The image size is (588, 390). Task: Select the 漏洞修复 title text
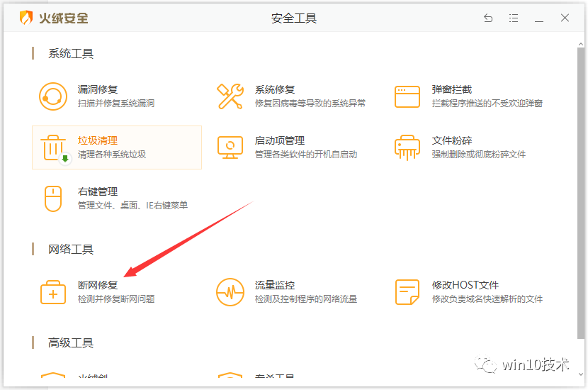pyautogui.click(x=98, y=89)
